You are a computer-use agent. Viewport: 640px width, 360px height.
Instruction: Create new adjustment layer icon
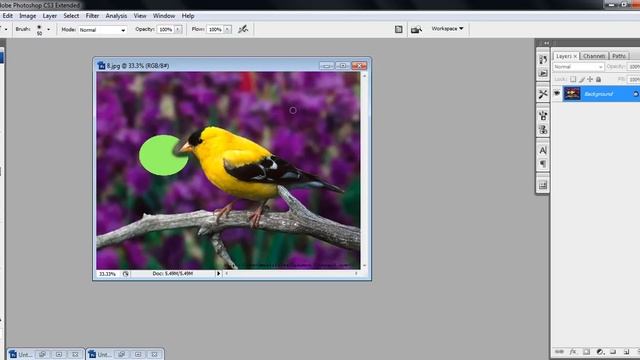pyautogui.click(x=600, y=351)
